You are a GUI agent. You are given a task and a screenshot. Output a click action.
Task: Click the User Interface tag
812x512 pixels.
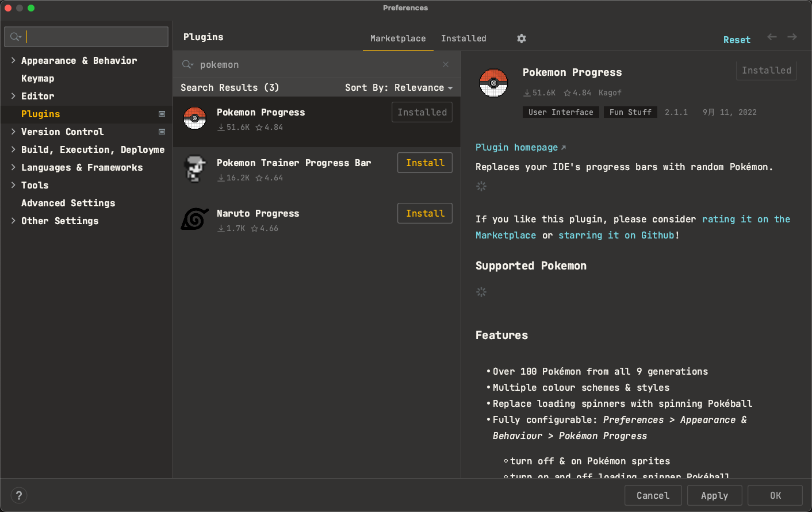(x=561, y=112)
